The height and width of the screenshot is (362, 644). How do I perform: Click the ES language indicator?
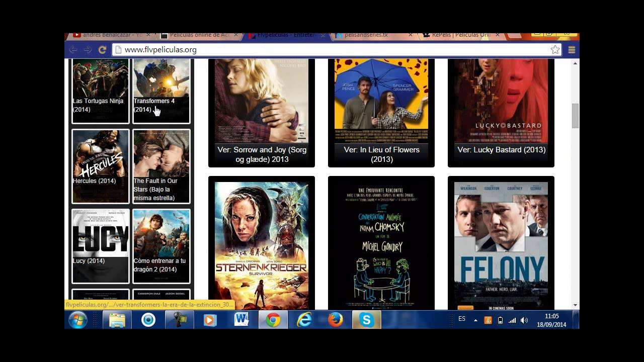coord(462,319)
